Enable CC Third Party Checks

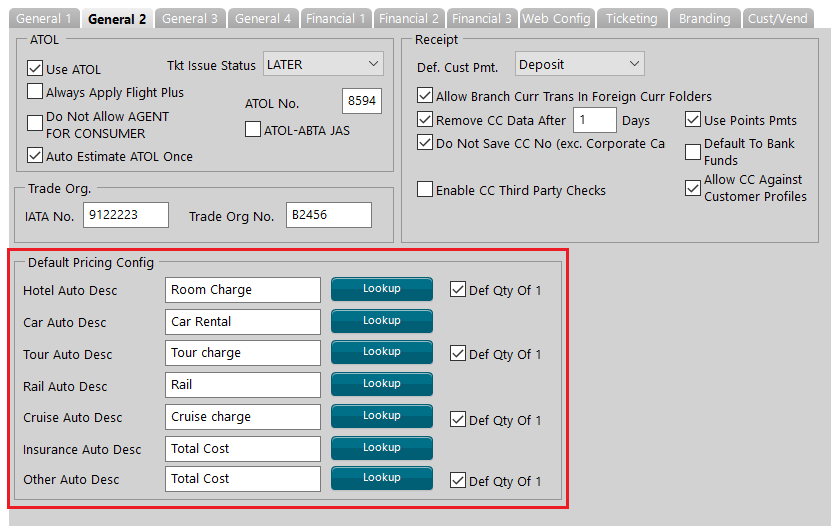click(x=425, y=189)
